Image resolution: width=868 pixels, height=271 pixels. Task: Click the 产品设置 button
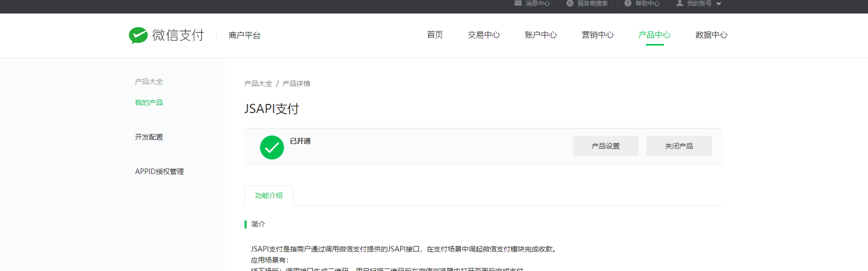click(x=605, y=146)
